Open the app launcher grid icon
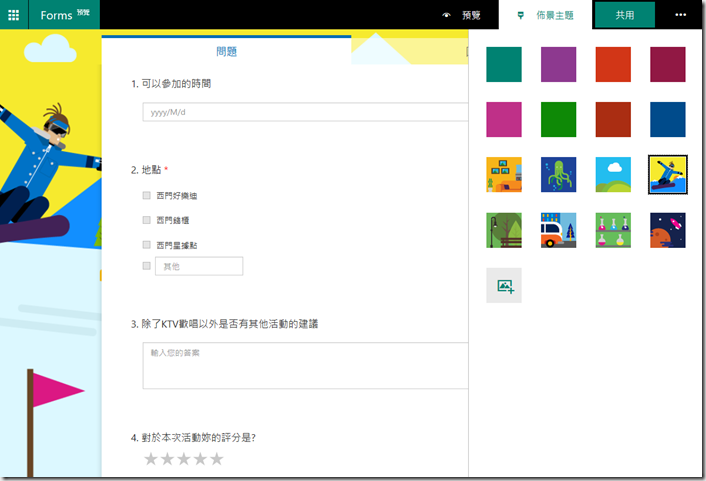The width and height of the screenshot is (706, 481). click(14, 15)
